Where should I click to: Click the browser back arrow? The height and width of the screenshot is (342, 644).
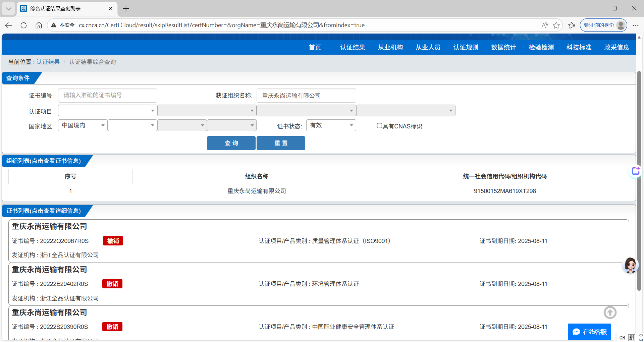click(9, 25)
